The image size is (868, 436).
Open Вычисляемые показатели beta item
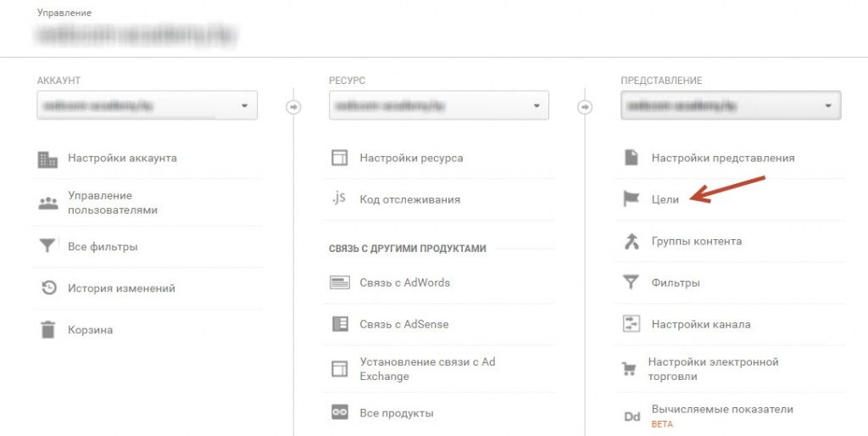pos(722,410)
